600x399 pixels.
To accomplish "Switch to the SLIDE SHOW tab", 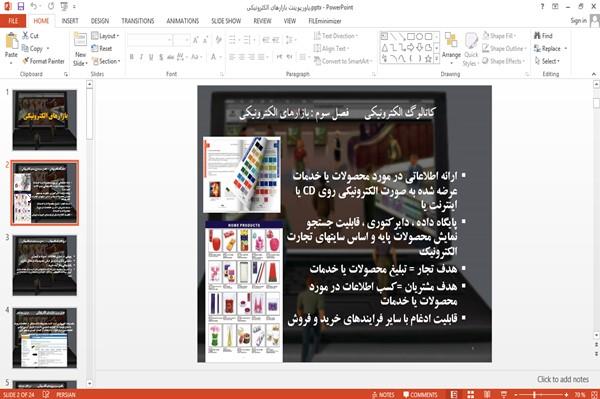I will [x=226, y=21].
